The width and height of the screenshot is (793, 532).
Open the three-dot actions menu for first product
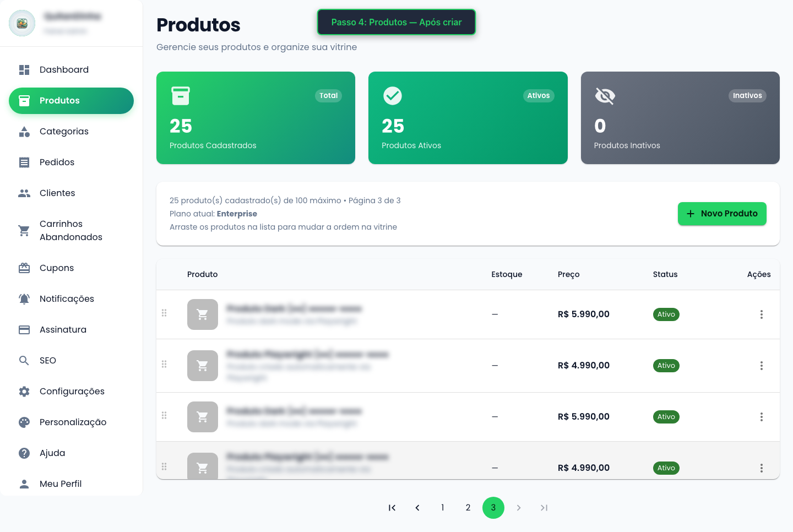point(762,314)
